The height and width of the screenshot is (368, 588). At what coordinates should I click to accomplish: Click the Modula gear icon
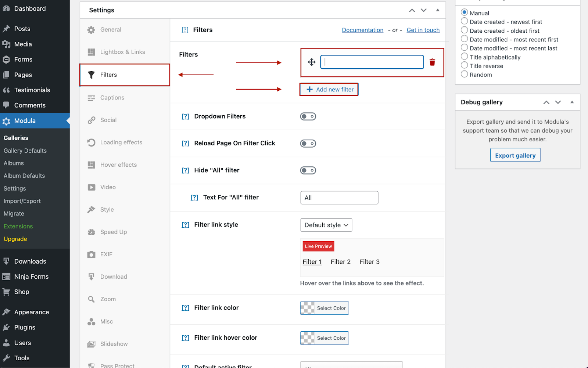pyautogui.click(x=6, y=121)
